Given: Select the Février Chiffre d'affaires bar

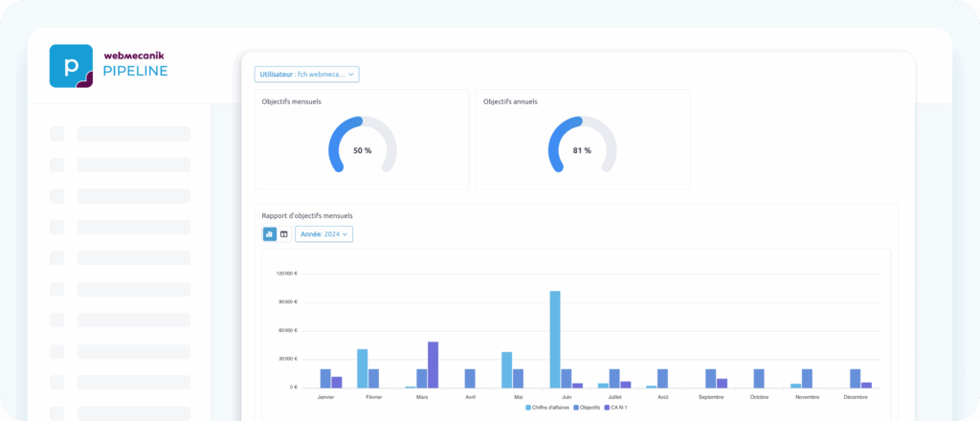Looking at the screenshot, I should 363,367.
